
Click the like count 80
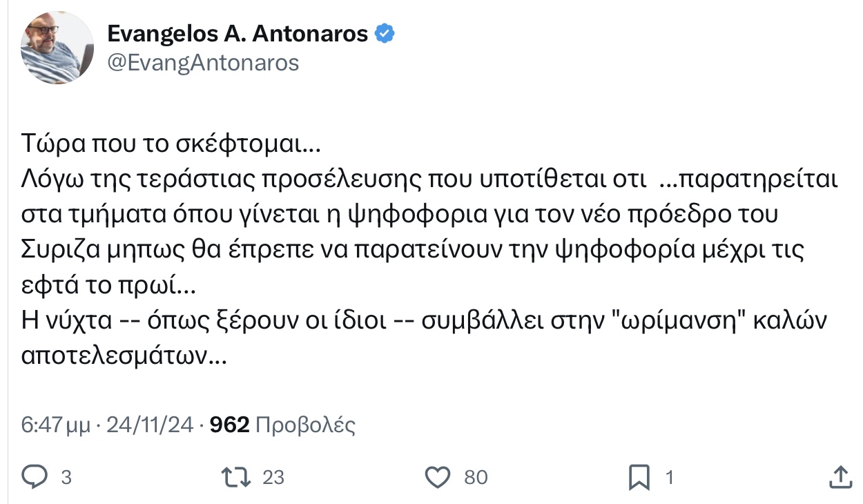coord(476,478)
